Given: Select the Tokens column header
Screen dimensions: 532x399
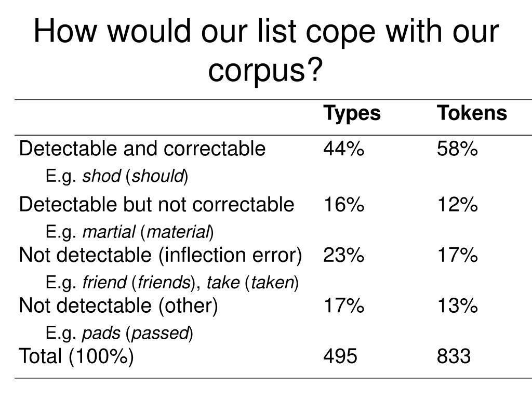Looking at the screenshot, I should 472,113.
